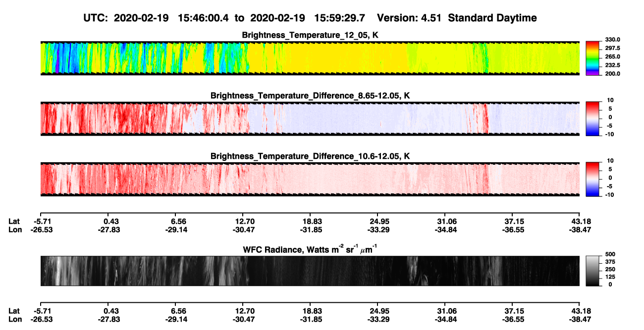This screenshot has height=330, width=644.
Task: Click the WFC Radiance panel title
Action: coord(310,249)
